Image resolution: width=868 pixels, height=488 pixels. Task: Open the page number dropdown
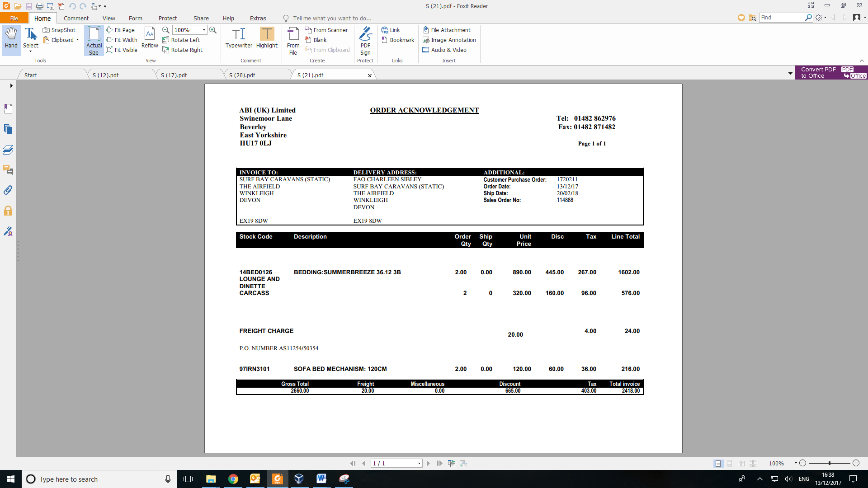pyautogui.click(x=419, y=464)
